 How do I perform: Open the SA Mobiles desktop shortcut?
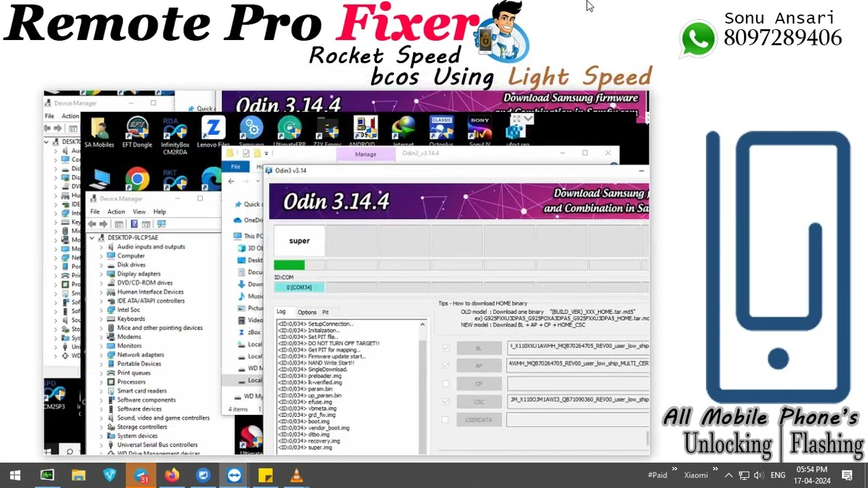[99, 132]
